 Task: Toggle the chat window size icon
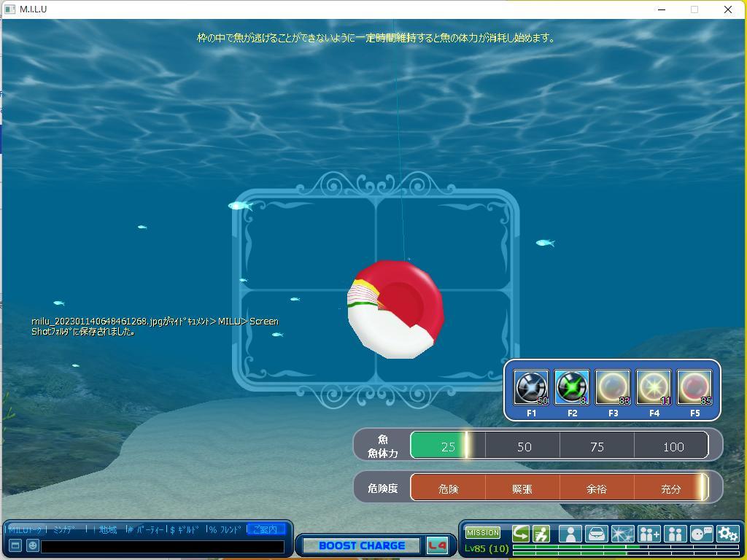(x=15, y=545)
